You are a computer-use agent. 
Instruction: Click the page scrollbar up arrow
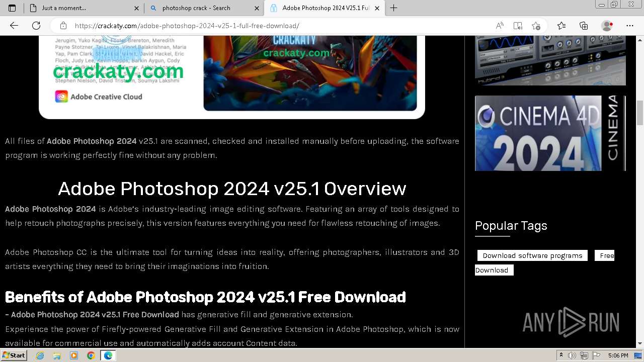640,39
